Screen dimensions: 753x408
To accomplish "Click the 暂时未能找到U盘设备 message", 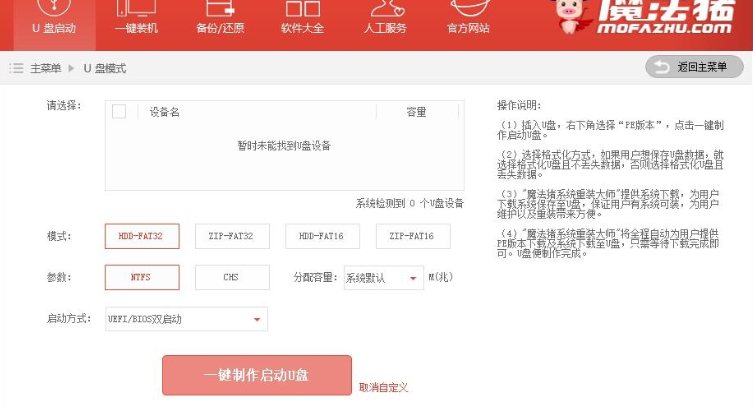I will click(x=284, y=145).
